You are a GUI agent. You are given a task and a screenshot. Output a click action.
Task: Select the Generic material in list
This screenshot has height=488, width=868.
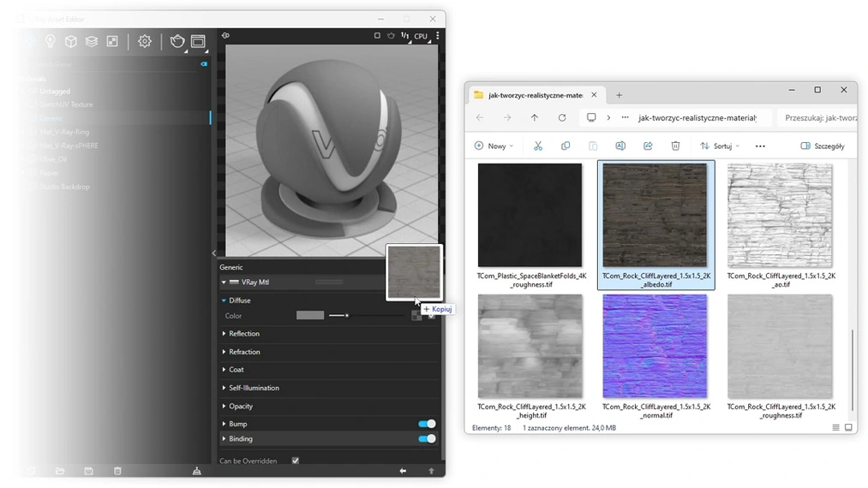(51, 118)
